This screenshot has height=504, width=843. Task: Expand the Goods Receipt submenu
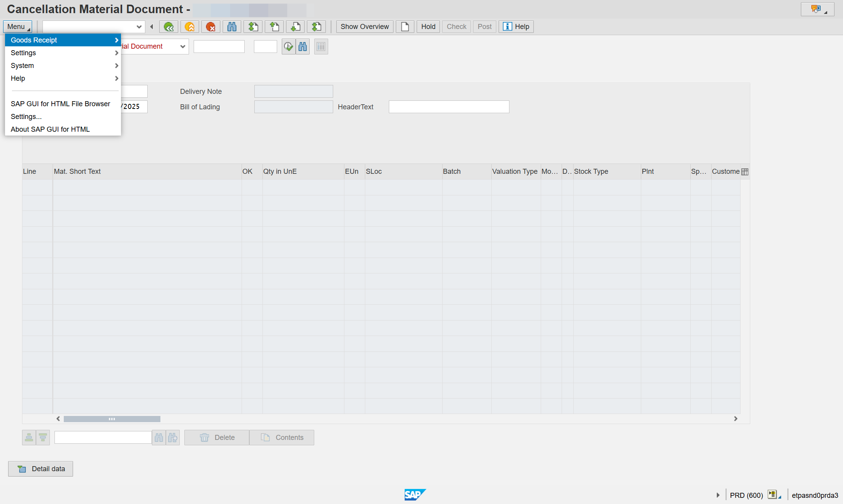63,40
